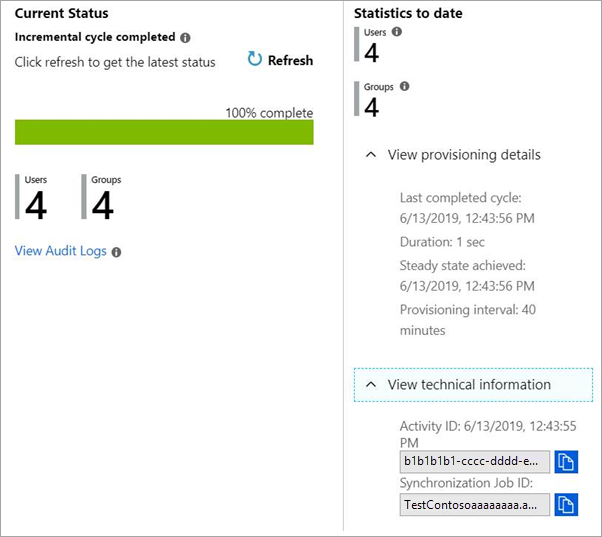Copy the Synchronization Job ID value
The width and height of the screenshot is (602, 537).
coord(566,504)
